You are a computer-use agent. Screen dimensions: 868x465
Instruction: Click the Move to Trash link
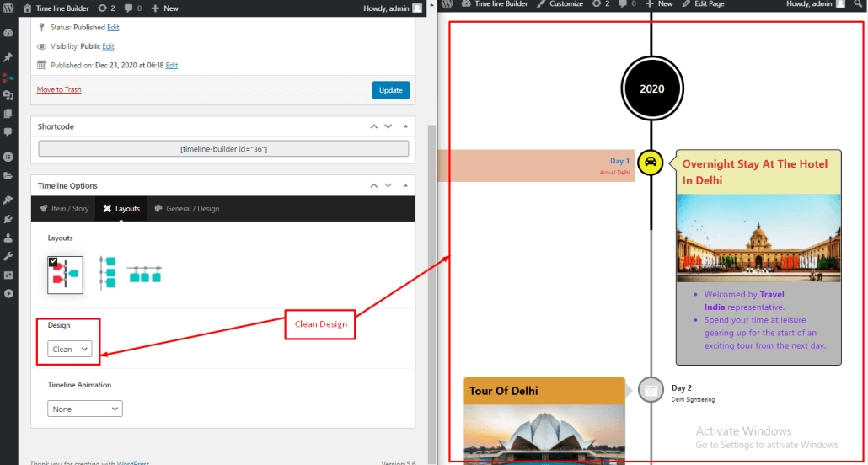click(59, 89)
